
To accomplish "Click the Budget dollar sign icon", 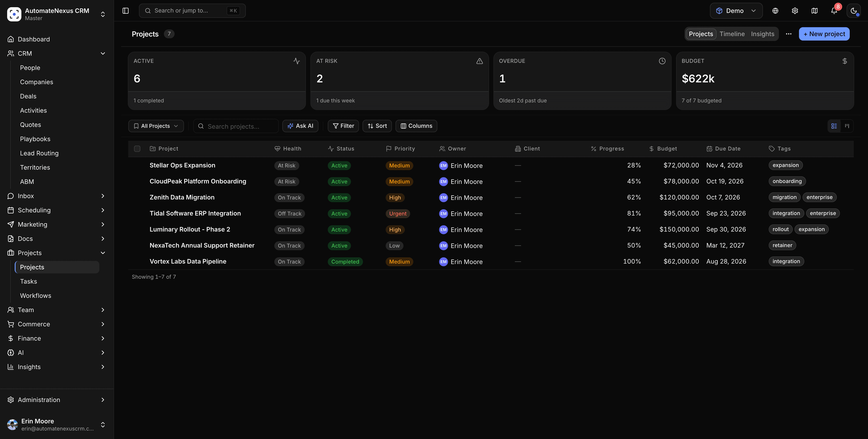I will tap(844, 61).
